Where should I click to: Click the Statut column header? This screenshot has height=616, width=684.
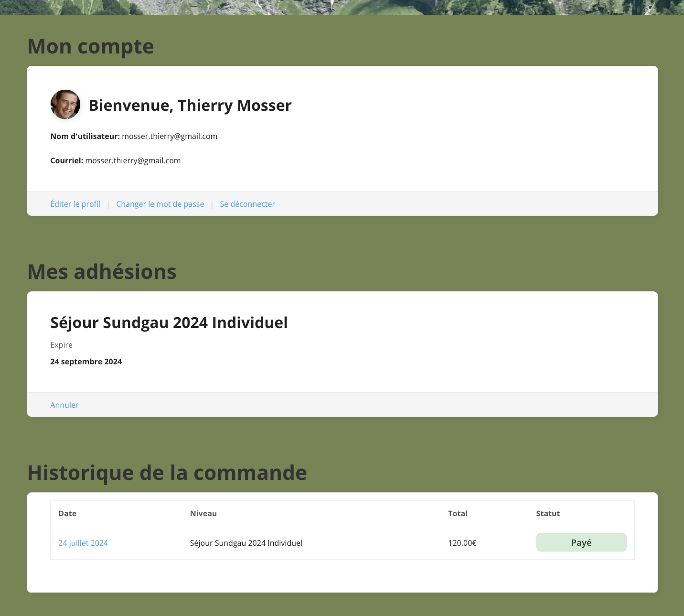coord(547,513)
